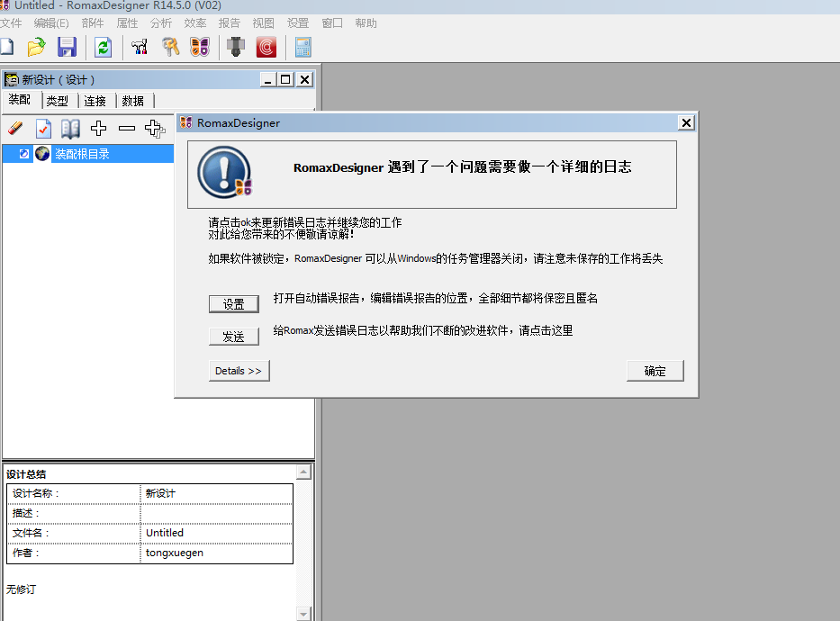Click the hammer tools toolbar icon
Image resolution: width=840 pixels, height=621 pixels.
140,47
